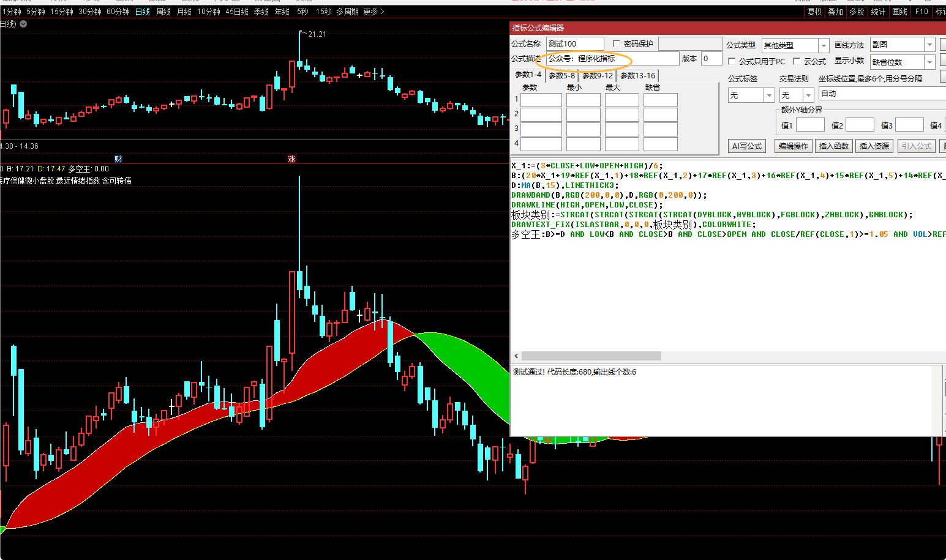Click the 插入函数 button
Viewport: 946px width, 560px height.
[833, 146]
